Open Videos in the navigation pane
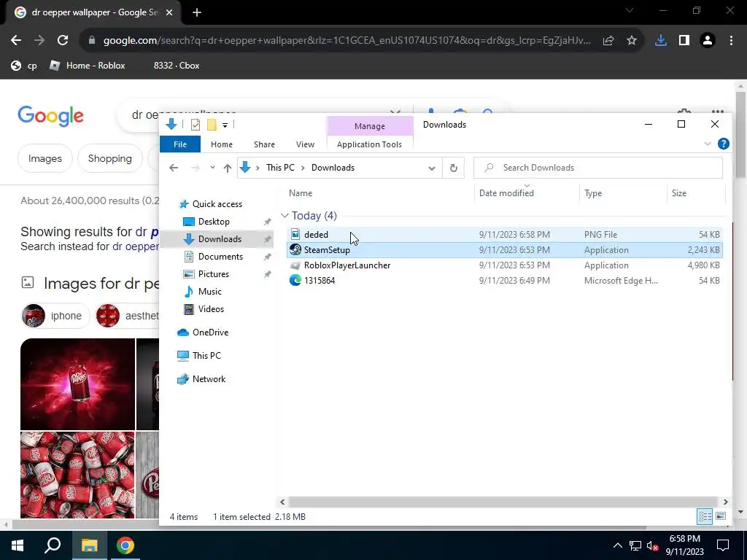 (x=211, y=309)
